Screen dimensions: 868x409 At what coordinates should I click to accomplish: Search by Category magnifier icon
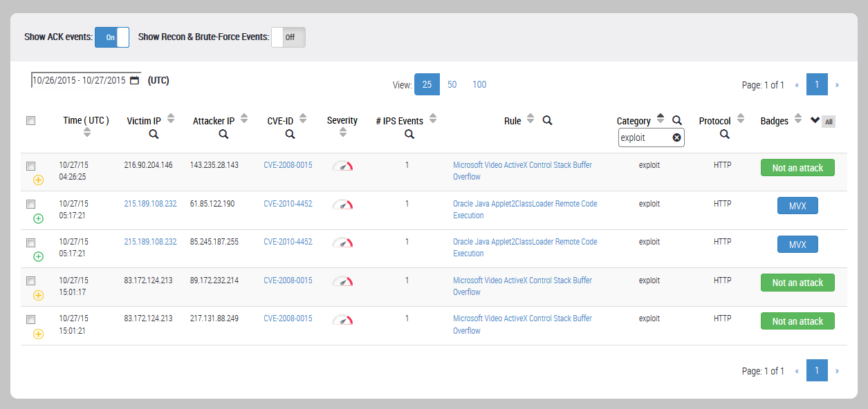click(677, 120)
